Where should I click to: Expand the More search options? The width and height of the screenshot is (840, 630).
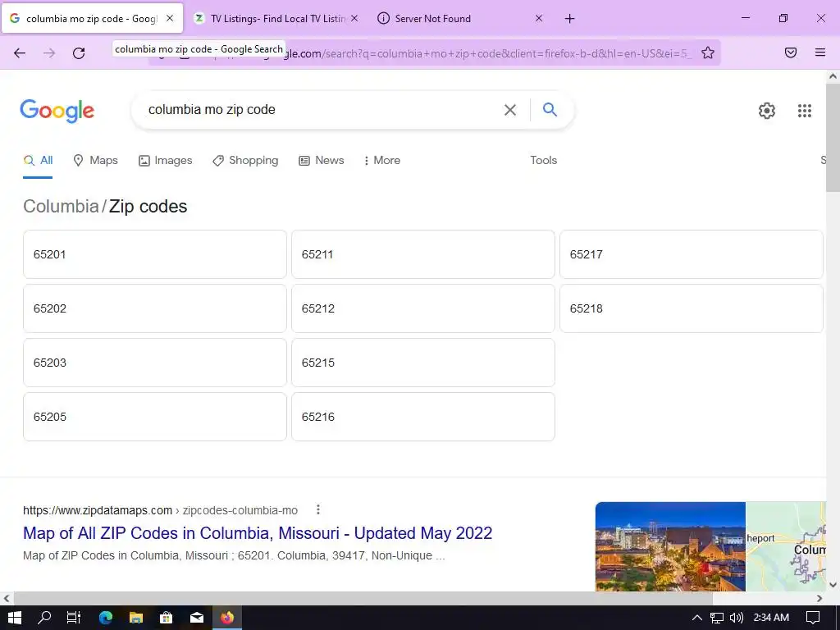(x=381, y=160)
